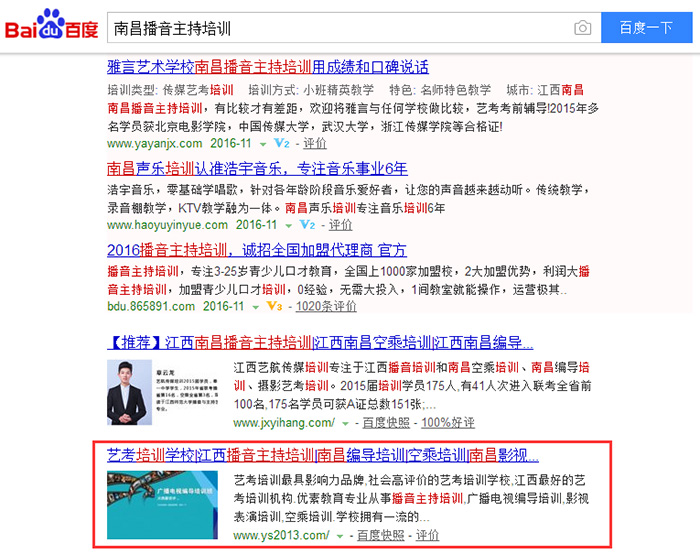Open the 【推荐】江西南昌播音主持培训 result link
This screenshot has height=554, width=700.
(x=320, y=343)
